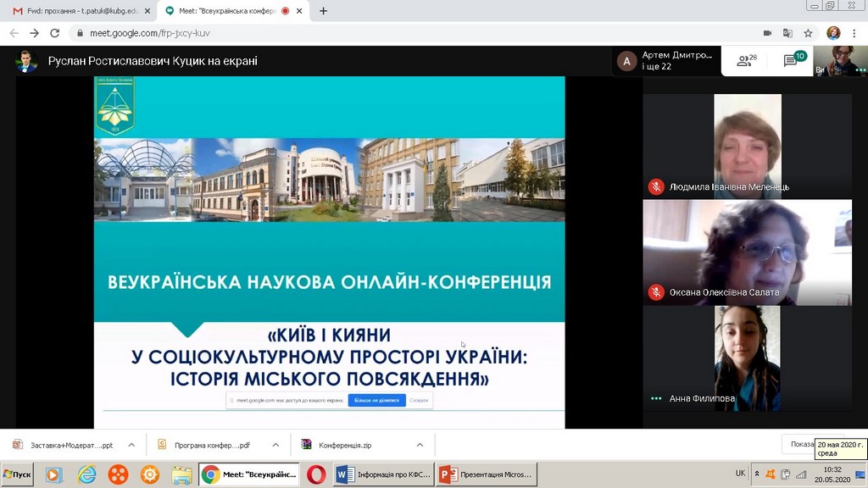Open the three-dot menu on Анна Филипова's tile

pyautogui.click(x=658, y=398)
